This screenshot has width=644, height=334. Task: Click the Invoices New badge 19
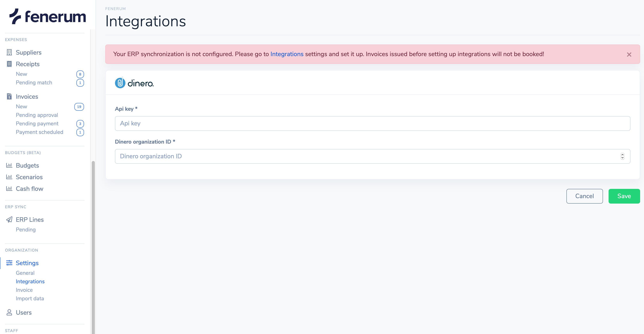coord(79,107)
